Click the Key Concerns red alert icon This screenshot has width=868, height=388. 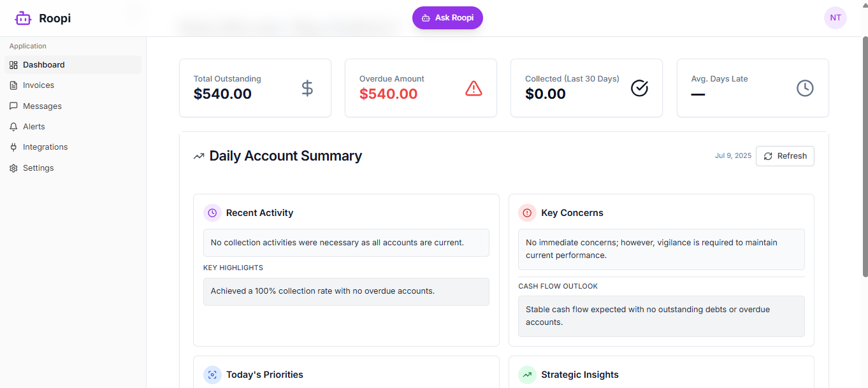(527, 213)
